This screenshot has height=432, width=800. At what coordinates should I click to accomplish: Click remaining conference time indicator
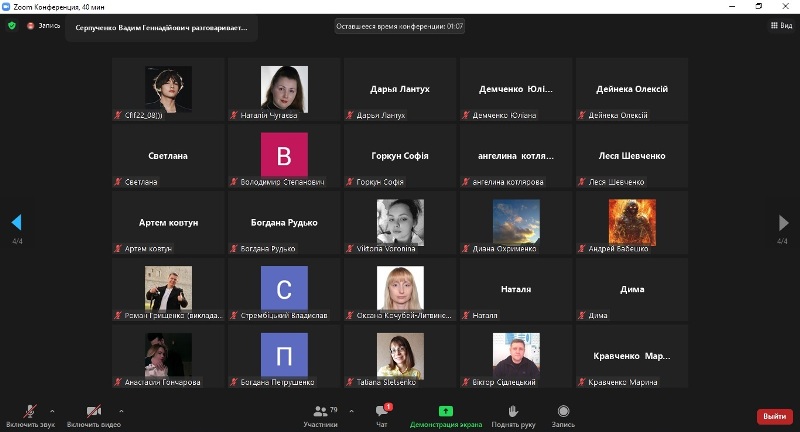(399, 26)
